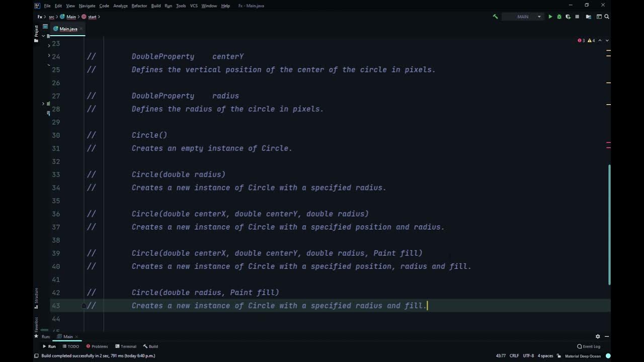Viewport: 644px width, 362px height.
Task: Click the editor's vertical scrollbar thumb
Action: (609, 225)
